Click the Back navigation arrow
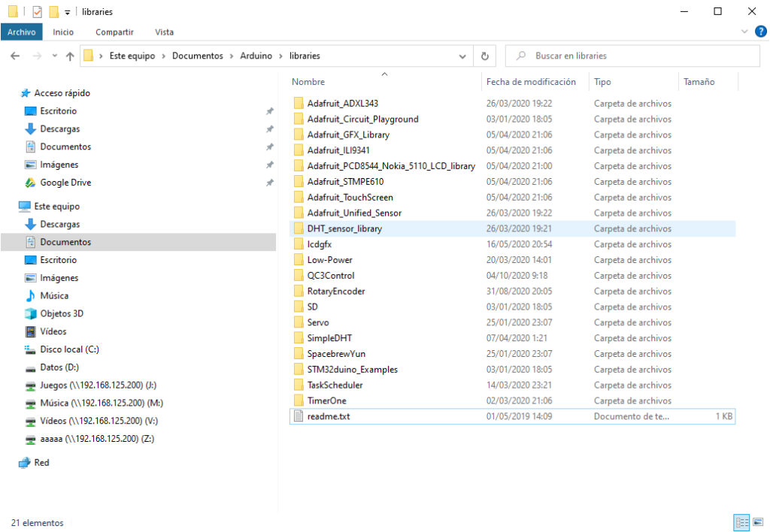The image size is (770, 532). click(x=15, y=56)
